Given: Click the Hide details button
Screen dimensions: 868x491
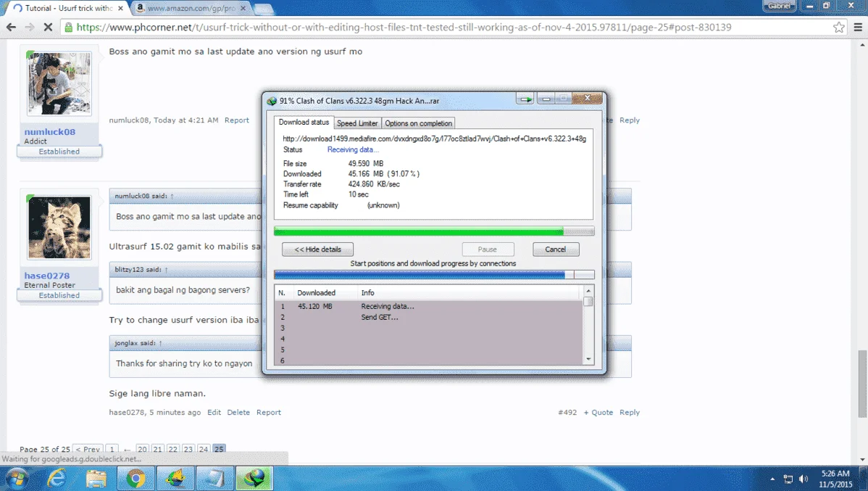Looking at the screenshot, I should tap(317, 249).
